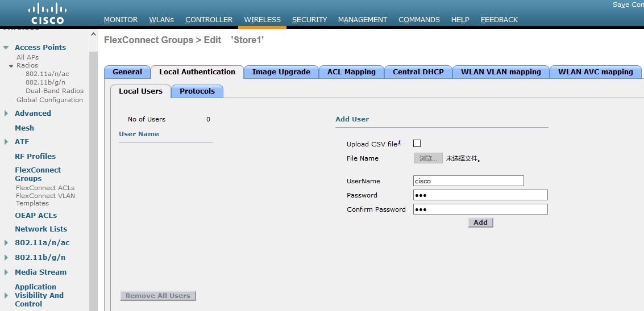Open All APs in the sidebar

(27, 57)
